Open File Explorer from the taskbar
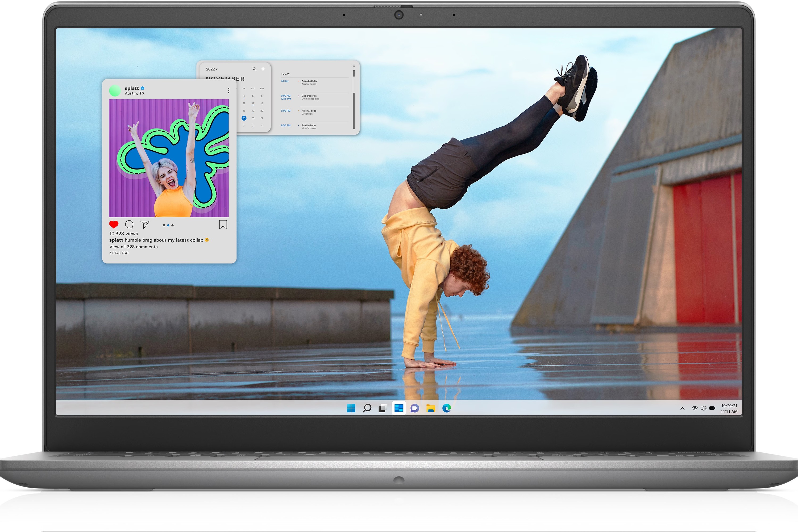The image size is (798, 532). pos(431,408)
